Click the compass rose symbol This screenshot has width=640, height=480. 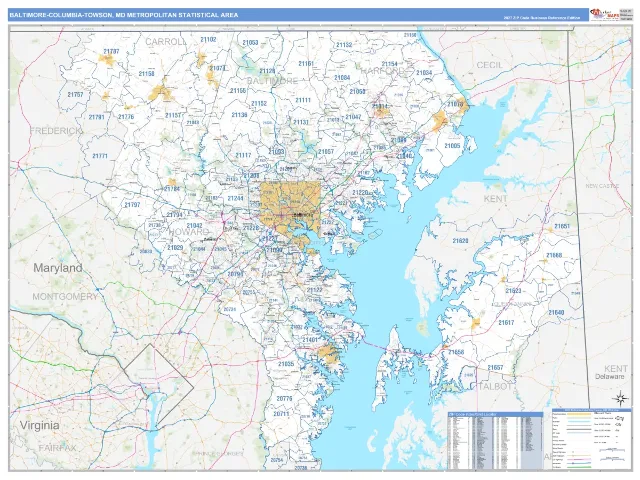(620, 398)
